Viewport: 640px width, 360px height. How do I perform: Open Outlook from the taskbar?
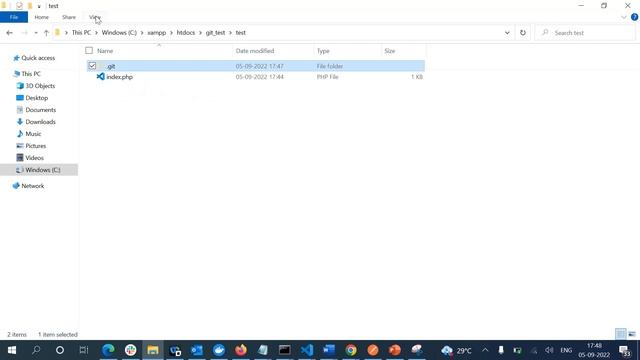[197, 350]
